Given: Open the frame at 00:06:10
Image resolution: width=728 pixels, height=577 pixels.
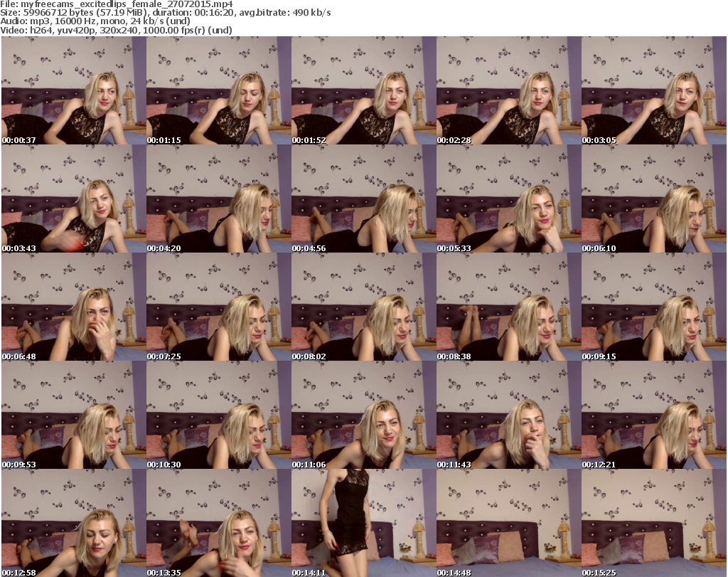Looking at the screenshot, I should point(654,198).
